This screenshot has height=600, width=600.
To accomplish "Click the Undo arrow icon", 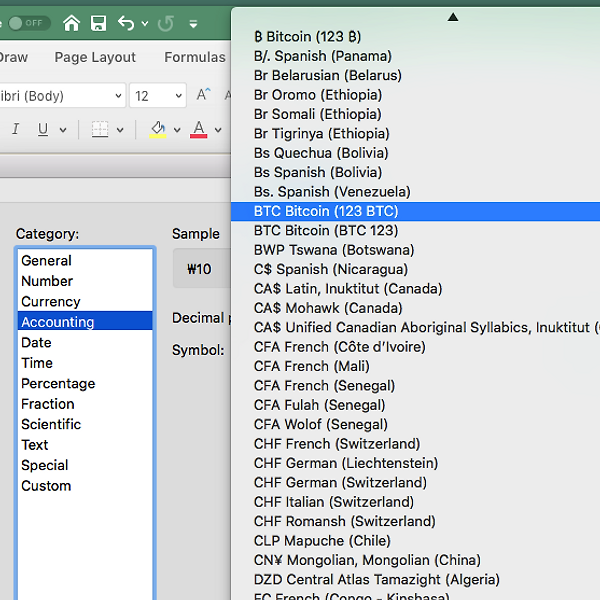I will coord(125,22).
